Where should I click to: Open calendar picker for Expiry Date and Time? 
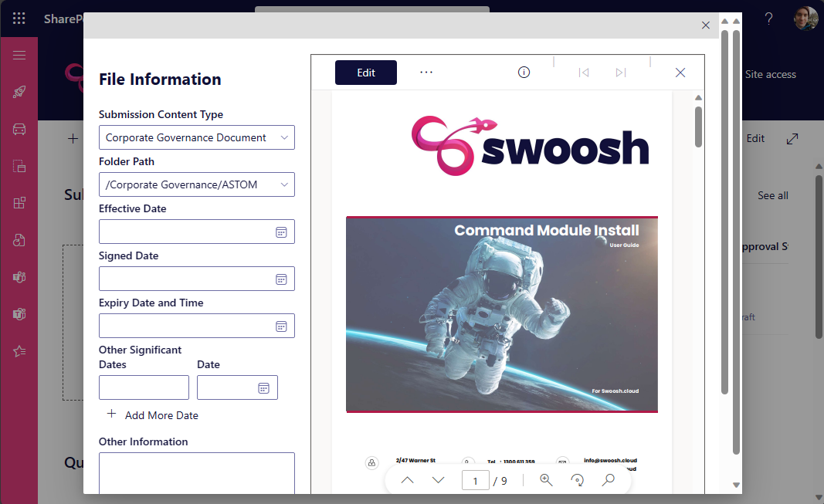tap(282, 326)
